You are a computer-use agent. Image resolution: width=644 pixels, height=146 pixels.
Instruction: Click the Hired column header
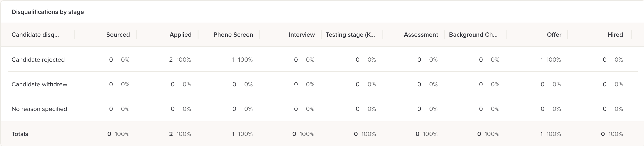point(615,35)
